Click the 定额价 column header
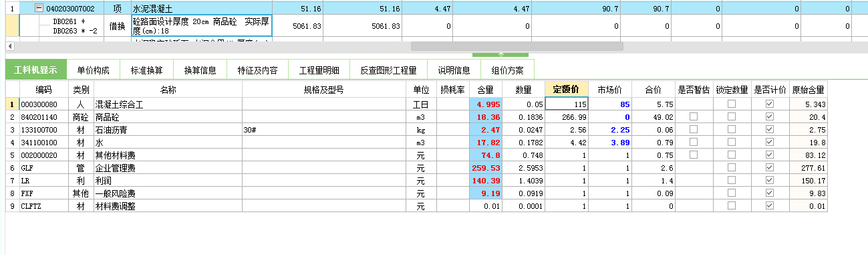This screenshot has height=255, width=868. (x=567, y=90)
